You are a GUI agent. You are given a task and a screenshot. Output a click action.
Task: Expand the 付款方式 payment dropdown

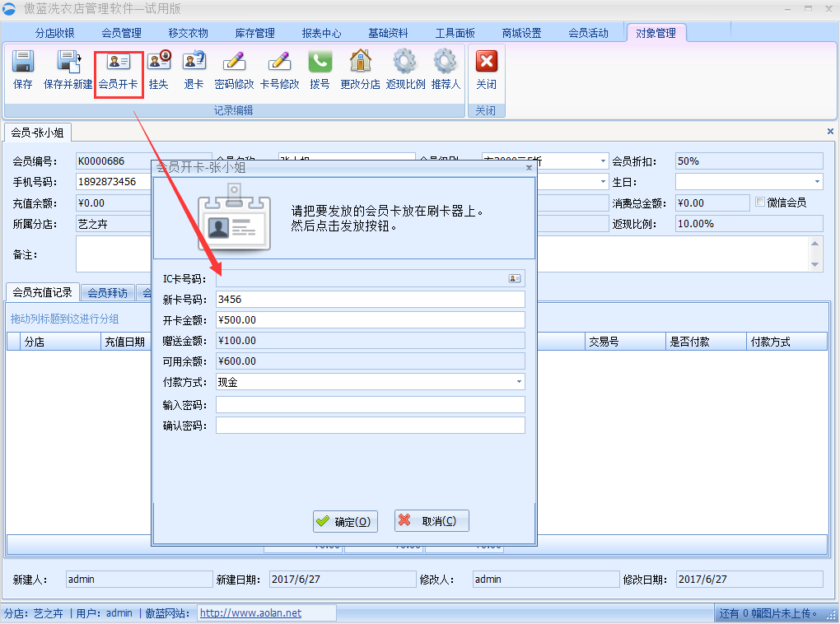pos(519,382)
